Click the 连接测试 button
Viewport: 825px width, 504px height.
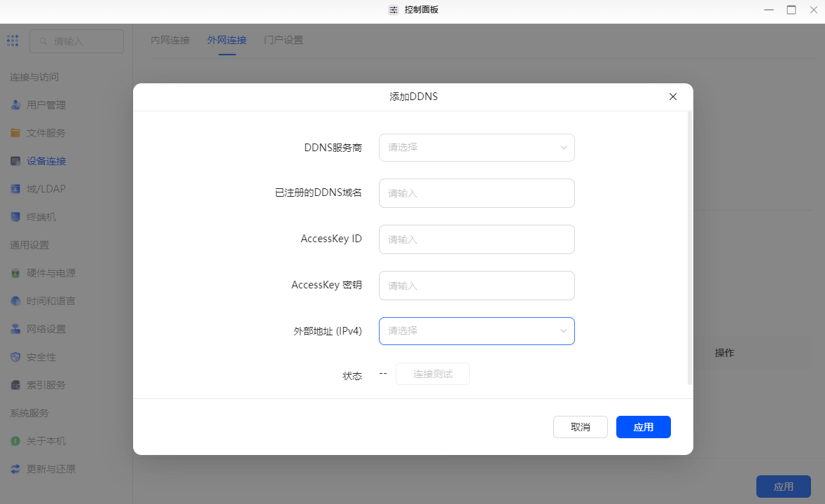(x=433, y=374)
